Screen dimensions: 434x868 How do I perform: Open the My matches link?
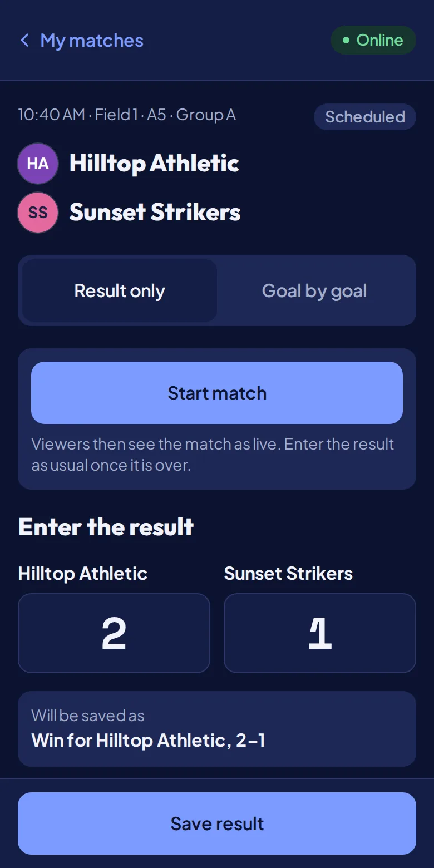[81, 41]
